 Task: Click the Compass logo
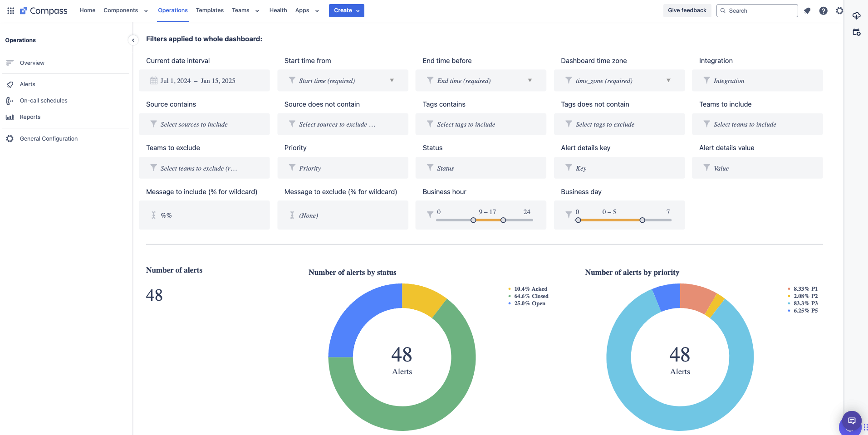pyautogui.click(x=44, y=10)
